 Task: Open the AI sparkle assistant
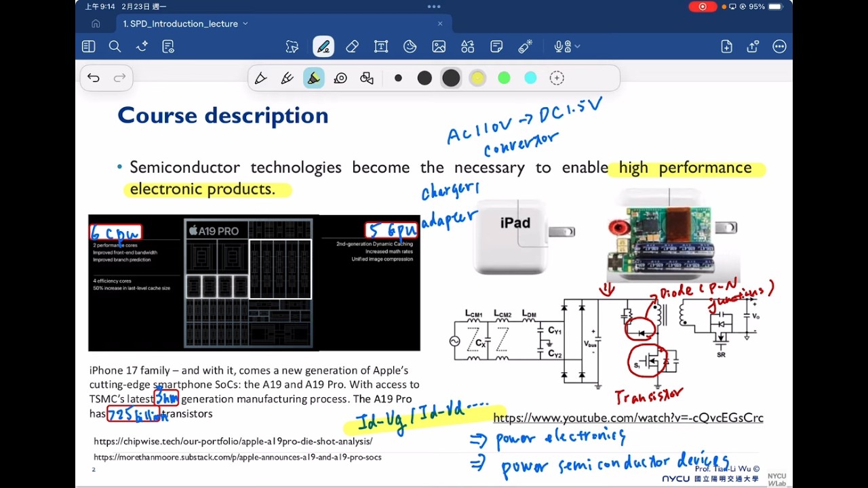coord(142,47)
